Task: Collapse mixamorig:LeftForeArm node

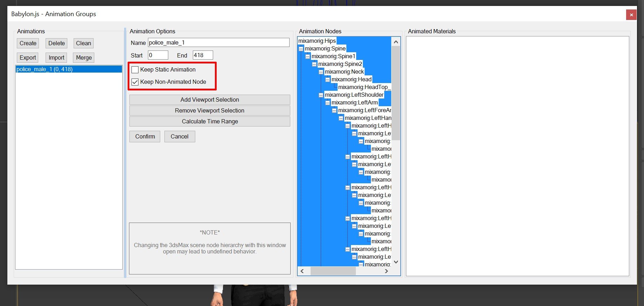Action: (x=334, y=110)
